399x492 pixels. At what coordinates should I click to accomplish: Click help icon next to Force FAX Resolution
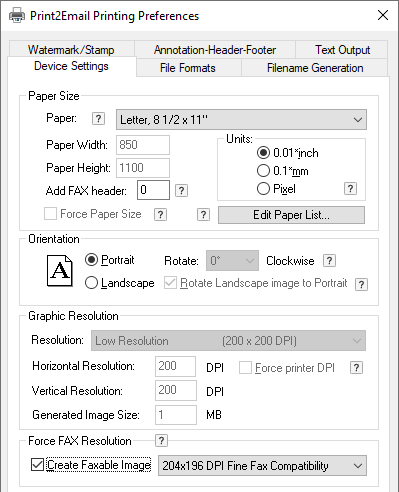click(161, 441)
